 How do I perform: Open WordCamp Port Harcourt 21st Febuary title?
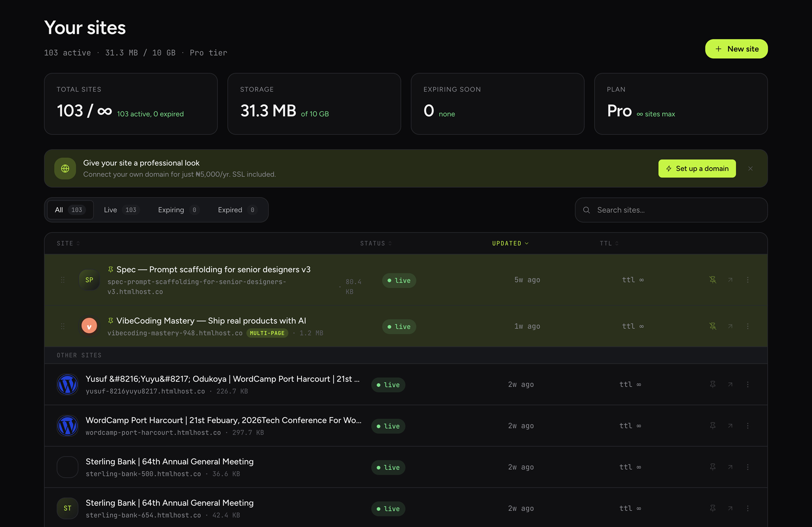[223, 420]
